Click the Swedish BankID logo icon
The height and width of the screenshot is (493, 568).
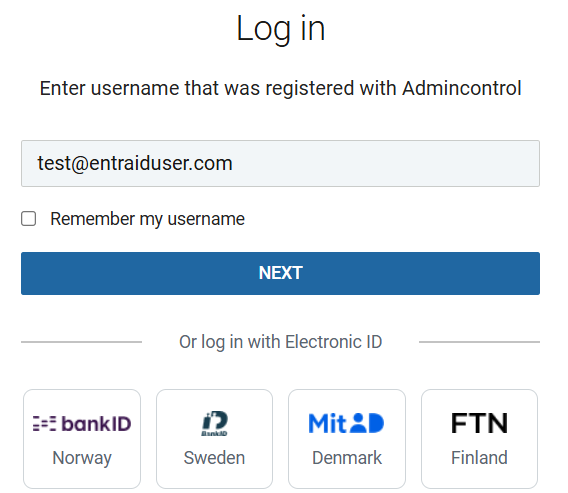pos(214,423)
